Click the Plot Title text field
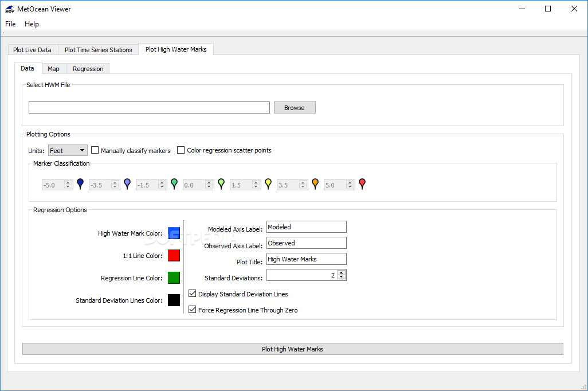The image size is (588, 391). (x=307, y=259)
